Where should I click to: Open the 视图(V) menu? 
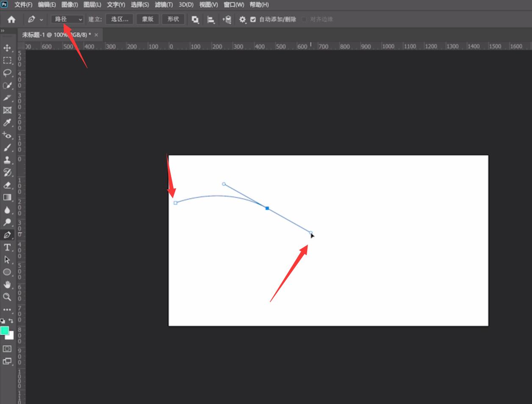(208, 5)
